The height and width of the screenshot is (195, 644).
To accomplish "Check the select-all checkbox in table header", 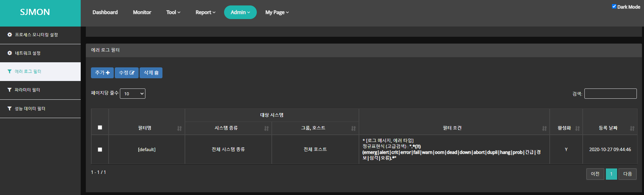I will 100,128.
